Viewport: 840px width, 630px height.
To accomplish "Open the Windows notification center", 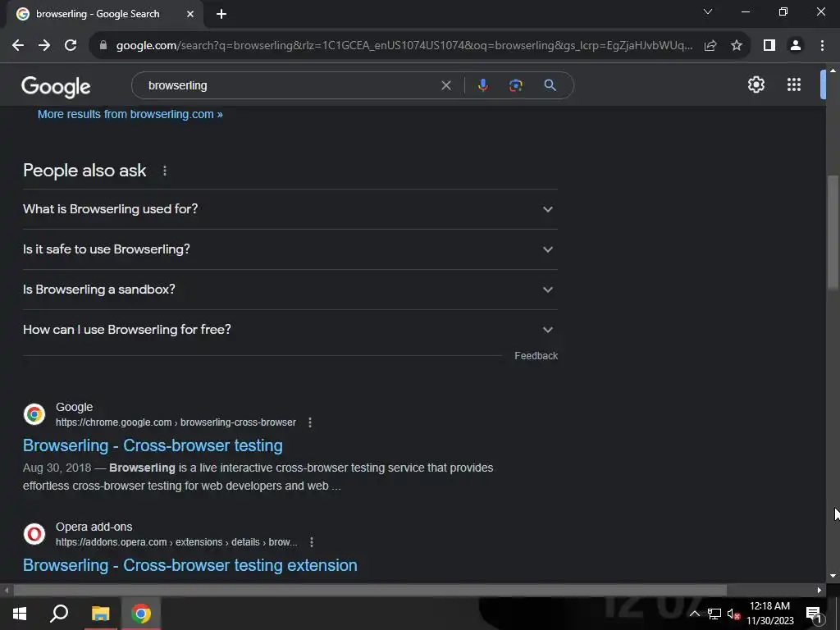I will pyautogui.click(x=814, y=614).
